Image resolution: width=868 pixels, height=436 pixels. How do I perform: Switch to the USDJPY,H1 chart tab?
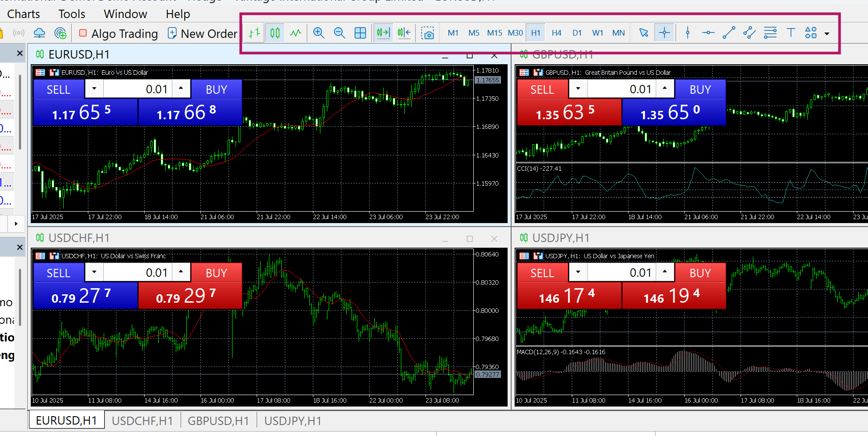point(292,421)
